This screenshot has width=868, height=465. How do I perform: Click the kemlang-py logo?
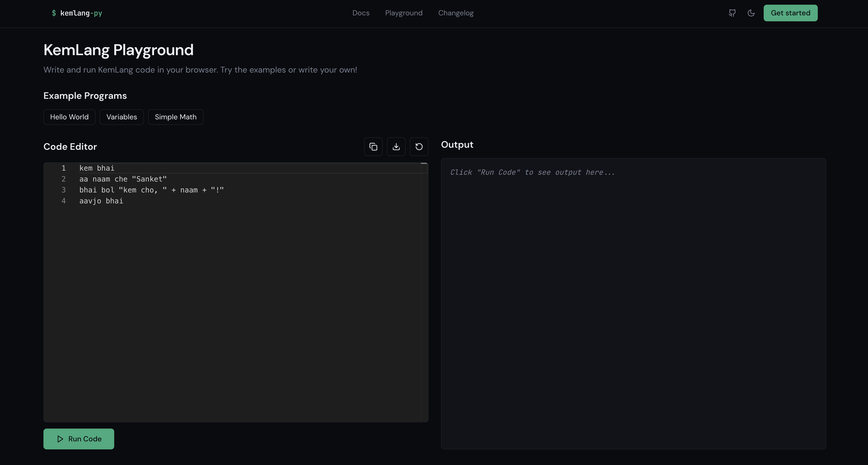pyautogui.click(x=77, y=13)
